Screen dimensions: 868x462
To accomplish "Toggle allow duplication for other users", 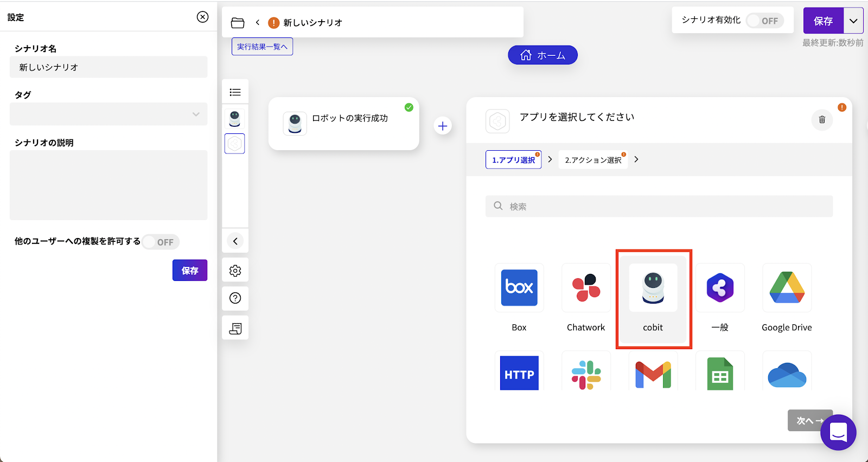I will coord(161,242).
